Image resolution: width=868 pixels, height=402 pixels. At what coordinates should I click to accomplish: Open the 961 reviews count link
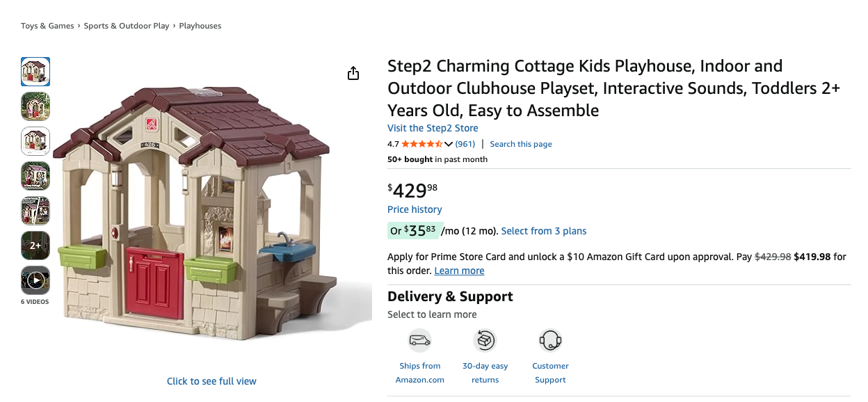[465, 144]
